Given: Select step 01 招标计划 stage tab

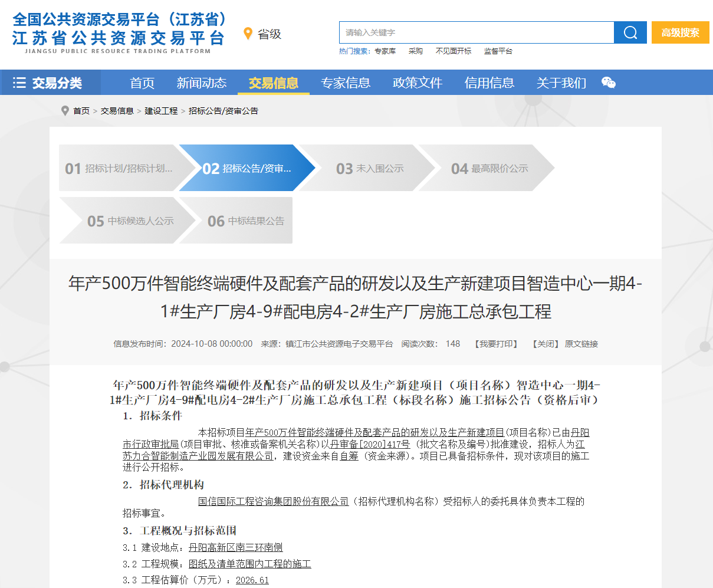Looking at the screenshot, I should pos(120,168).
